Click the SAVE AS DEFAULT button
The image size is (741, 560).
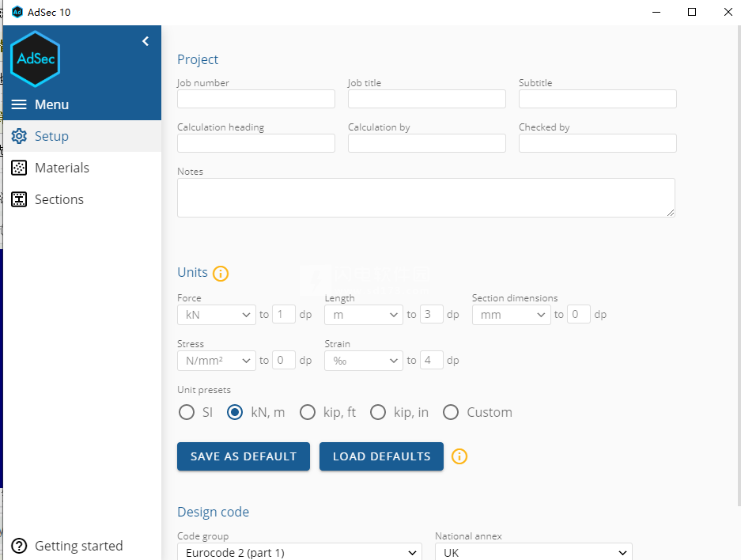[x=244, y=456]
